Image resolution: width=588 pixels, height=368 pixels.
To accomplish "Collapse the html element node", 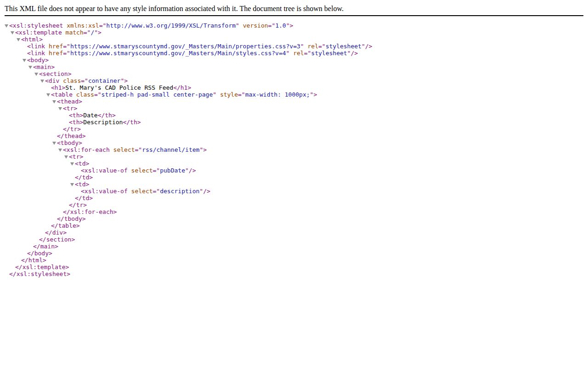I will pyautogui.click(x=18, y=40).
